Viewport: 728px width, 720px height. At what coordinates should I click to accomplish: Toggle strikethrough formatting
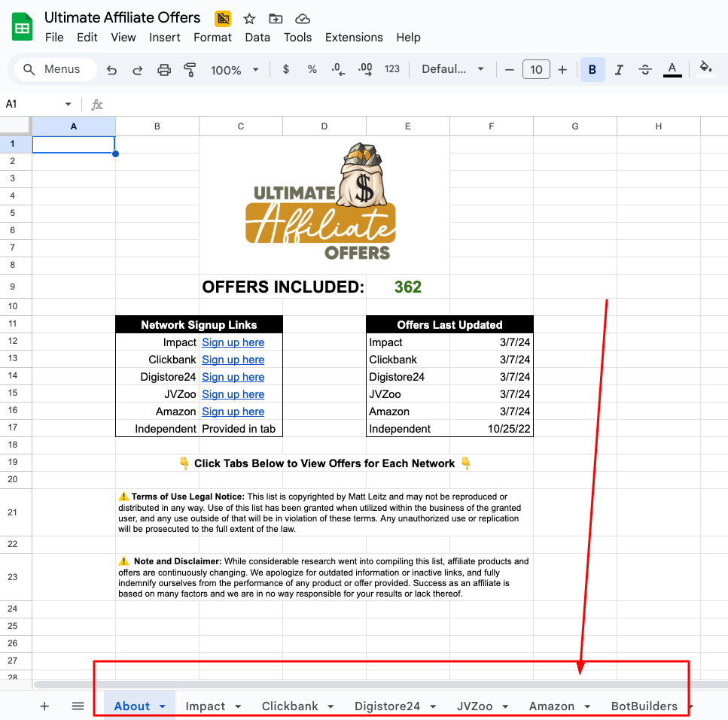point(645,69)
